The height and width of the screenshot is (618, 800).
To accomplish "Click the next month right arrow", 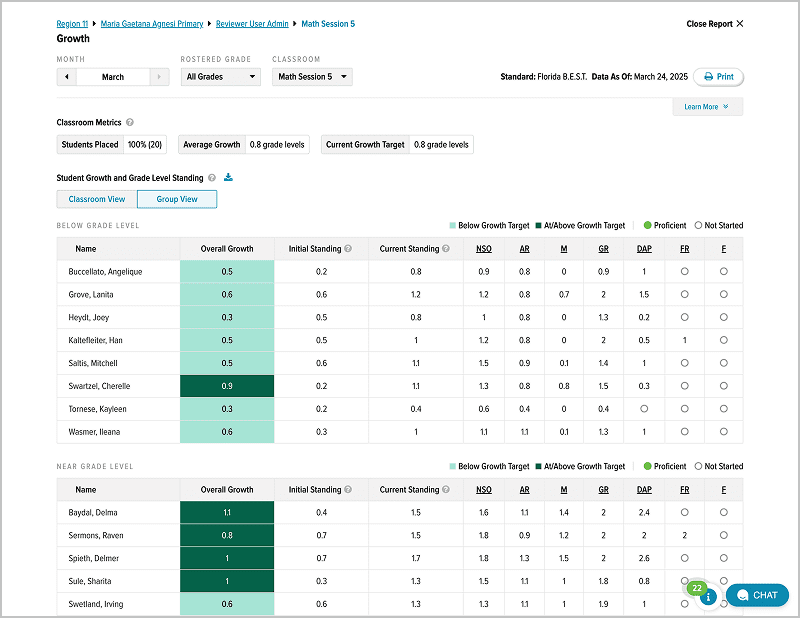I will [159, 77].
